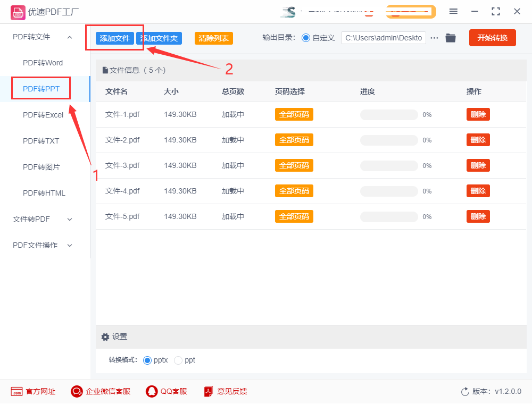Viewport: 532px width, 404px height.
Task: Click the 官方网址 .com icon
Action: pyautogui.click(x=16, y=391)
